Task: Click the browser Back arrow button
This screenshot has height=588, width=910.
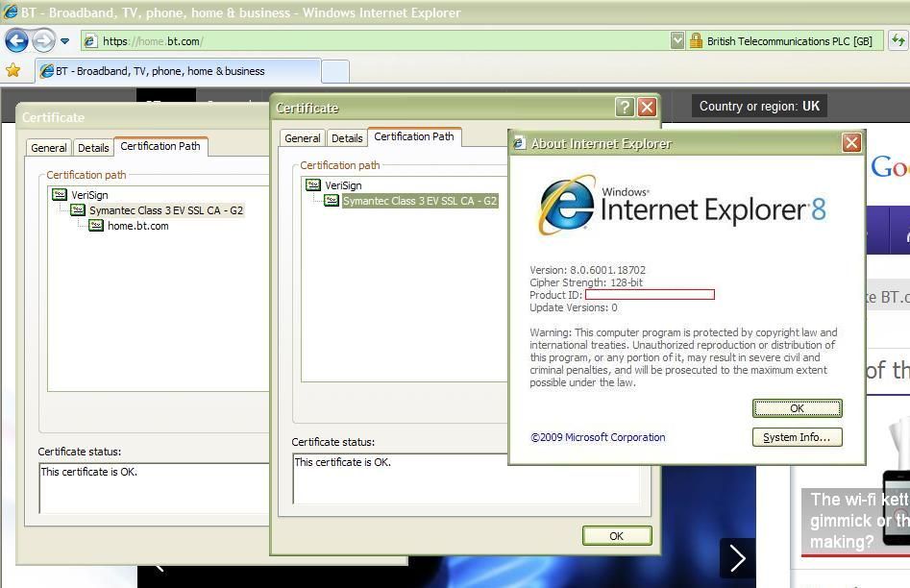Action: pyautogui.click(x=16, y=40)
